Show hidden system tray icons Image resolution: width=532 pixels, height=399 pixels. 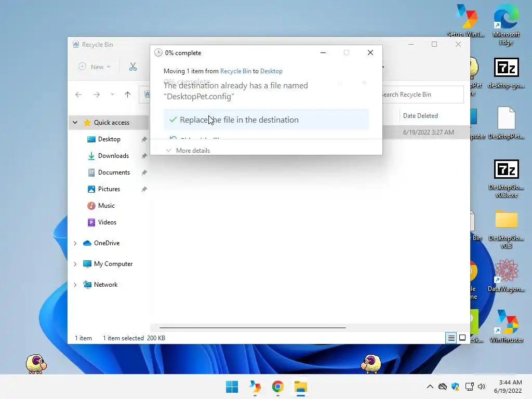(430, 387)
